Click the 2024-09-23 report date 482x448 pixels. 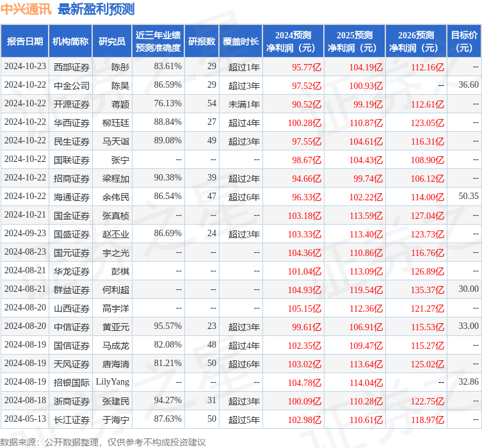25,234
